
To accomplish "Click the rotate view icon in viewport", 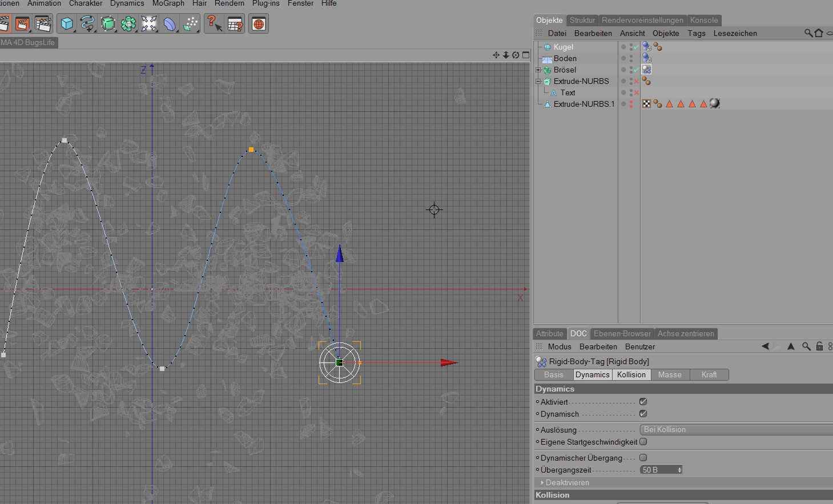I will click(x=516, y=55).
